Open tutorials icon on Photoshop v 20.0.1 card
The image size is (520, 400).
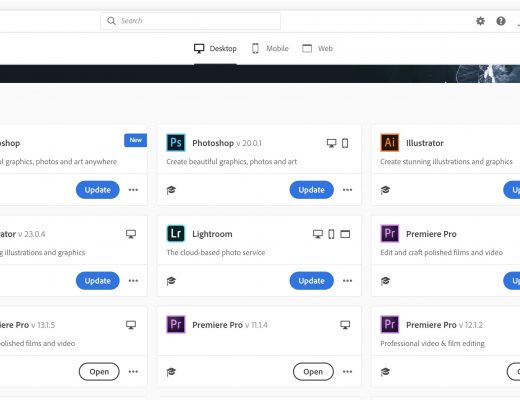tap(171, 190)
